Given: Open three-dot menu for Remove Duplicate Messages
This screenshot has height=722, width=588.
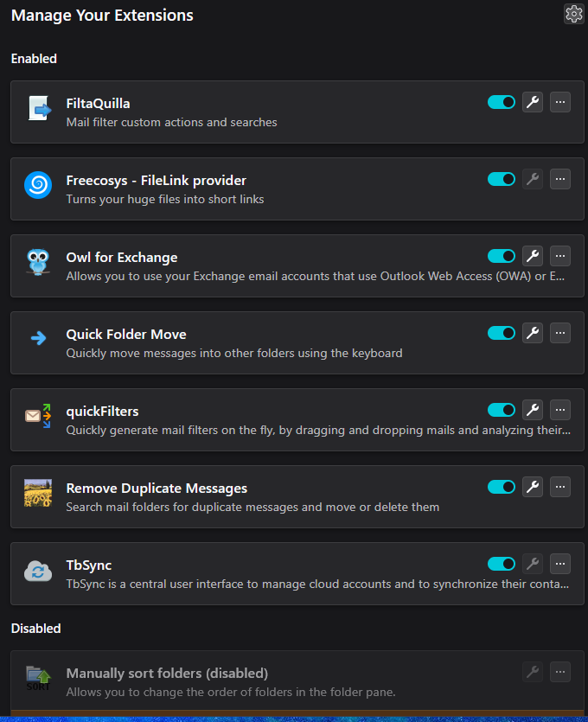Looking at the screenshot, I should [x=560, y=488].
